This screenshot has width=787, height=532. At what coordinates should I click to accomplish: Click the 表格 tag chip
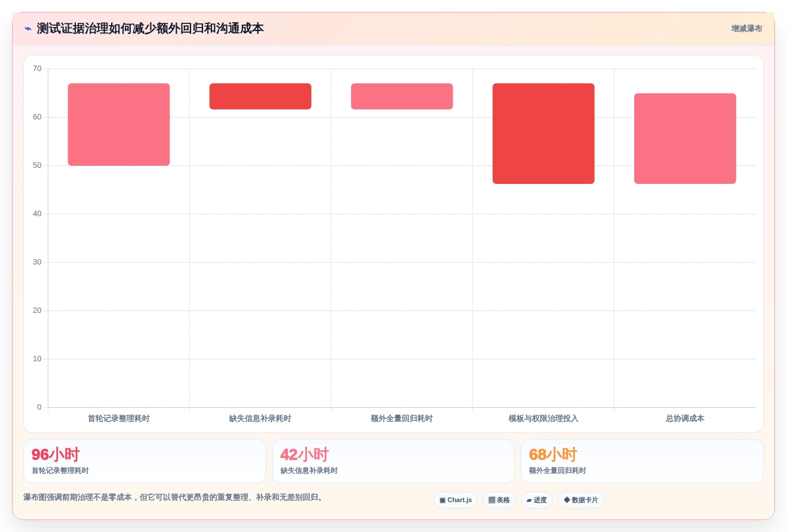[x=499, y=500]
